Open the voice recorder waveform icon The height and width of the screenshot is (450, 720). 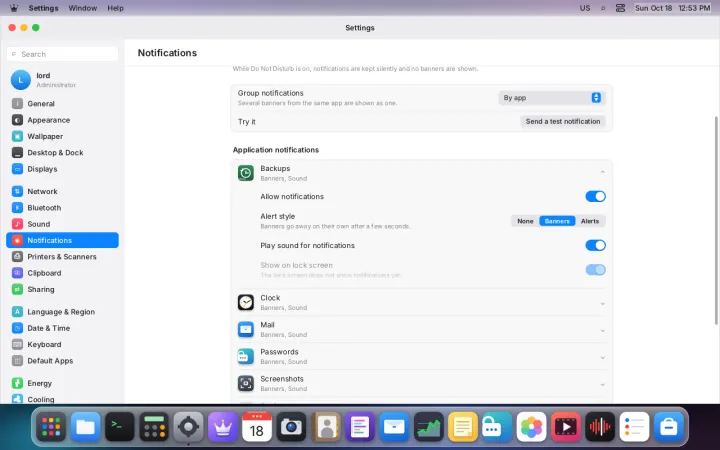(x=600, y=427)
